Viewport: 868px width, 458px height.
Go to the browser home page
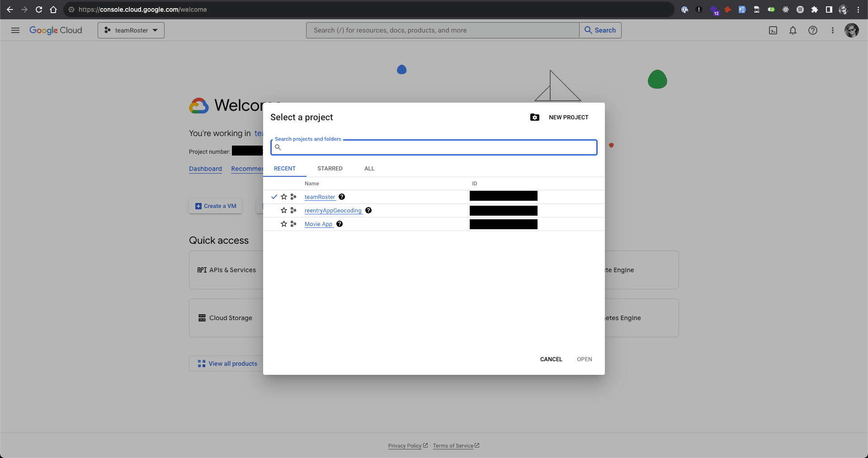(x=53, y=9)
